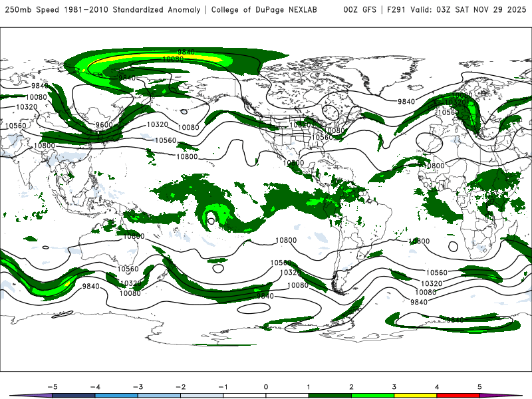Click the "-4" colorbar tick label
Screen dimensions: 532x399
[95, 387]
